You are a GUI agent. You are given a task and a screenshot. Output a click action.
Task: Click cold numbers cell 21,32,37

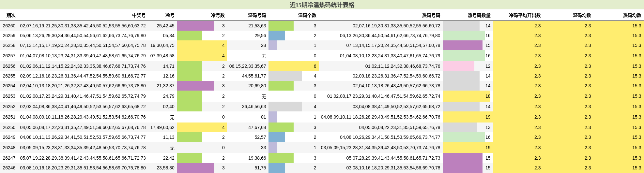(x=165, y=86)
